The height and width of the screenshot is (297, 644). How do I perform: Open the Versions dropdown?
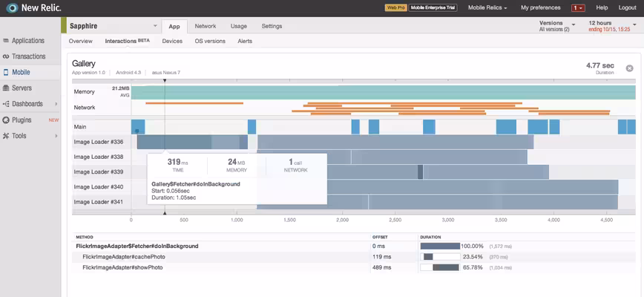557,26
